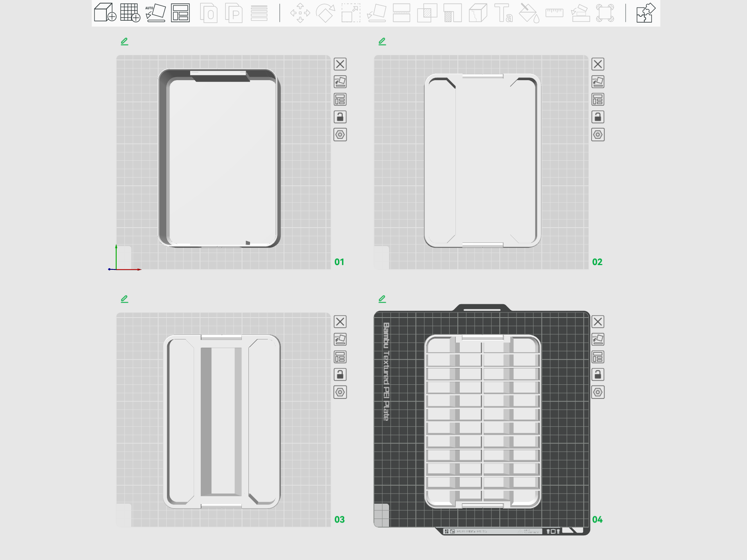Activate the Assemble tool in the toolbar
Screen dimensions: 747x560
(580, 13)
